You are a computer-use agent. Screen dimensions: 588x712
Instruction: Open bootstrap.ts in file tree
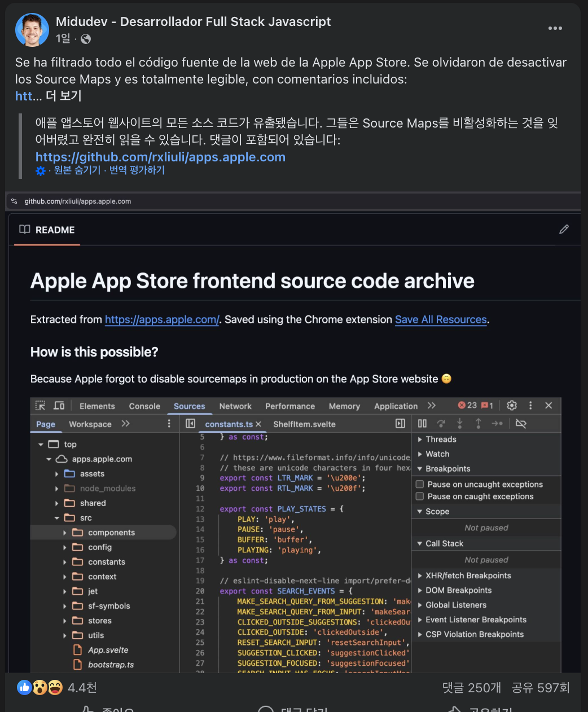(x=111, y=665)
